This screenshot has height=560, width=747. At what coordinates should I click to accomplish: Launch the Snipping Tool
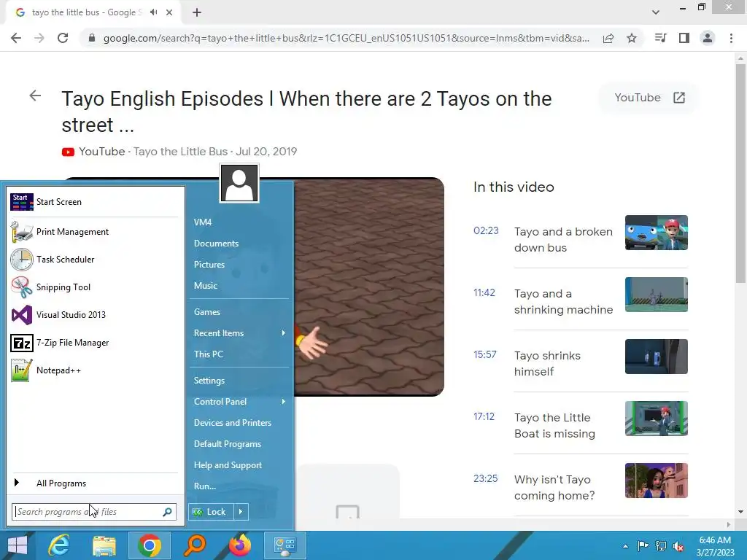tap(94, 287)
